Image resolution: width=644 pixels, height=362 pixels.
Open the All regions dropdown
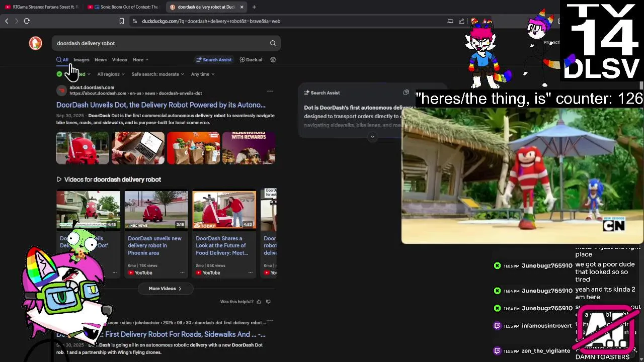click(111, 74)
